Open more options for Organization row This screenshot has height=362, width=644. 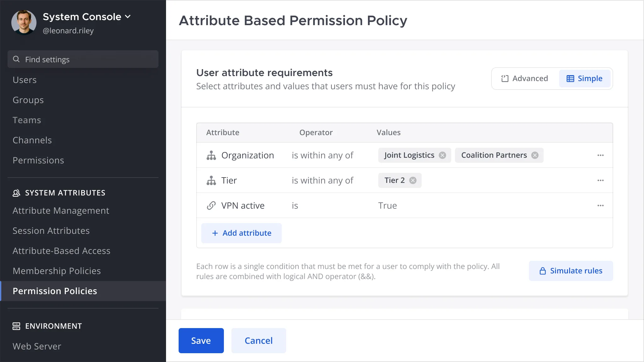click(601, 155)
